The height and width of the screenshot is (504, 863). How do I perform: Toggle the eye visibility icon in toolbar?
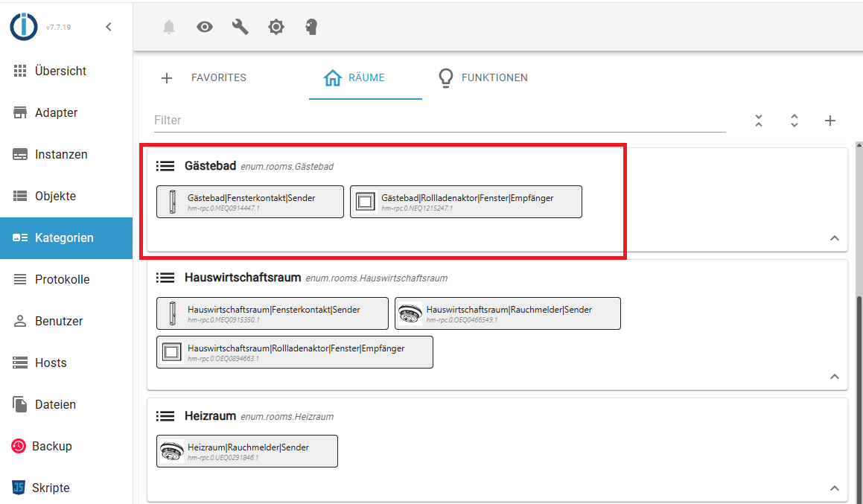pos(205,26)
